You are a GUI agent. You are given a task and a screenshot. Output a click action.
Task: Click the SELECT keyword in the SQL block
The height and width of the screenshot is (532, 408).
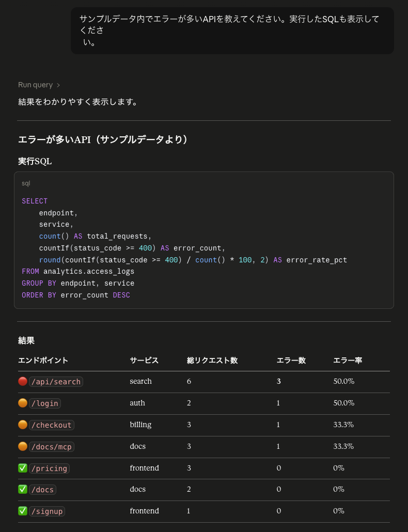coord(35,201)
